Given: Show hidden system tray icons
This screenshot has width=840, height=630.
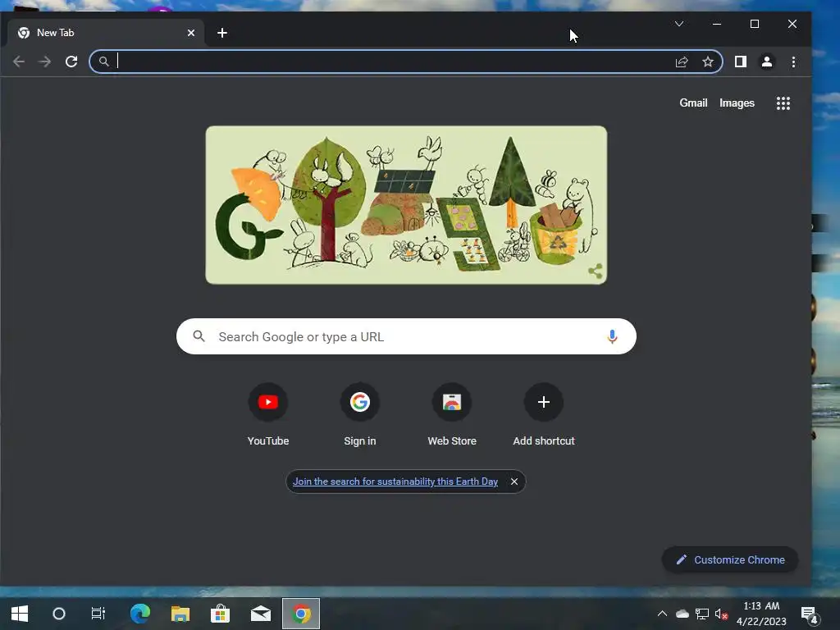Looking at the screenshot, I should (662, 614).
